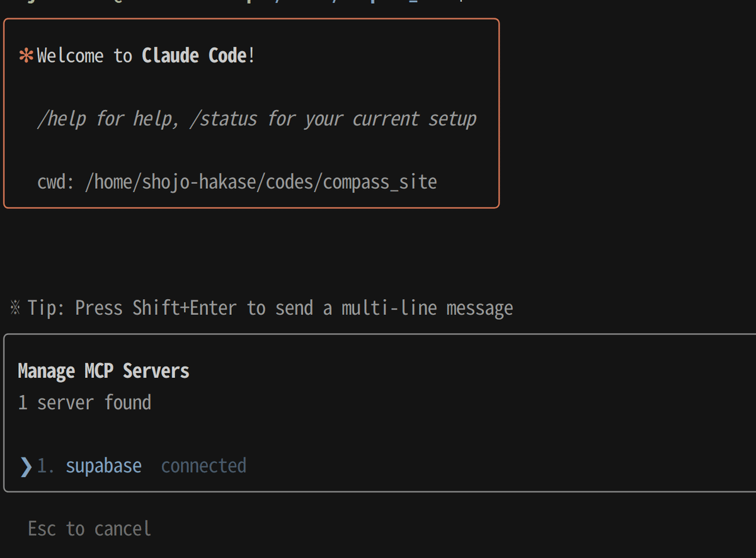Click the ※ tip indicator icon
756x558 pixels.
pyautogui.click(x=13, y=307)
